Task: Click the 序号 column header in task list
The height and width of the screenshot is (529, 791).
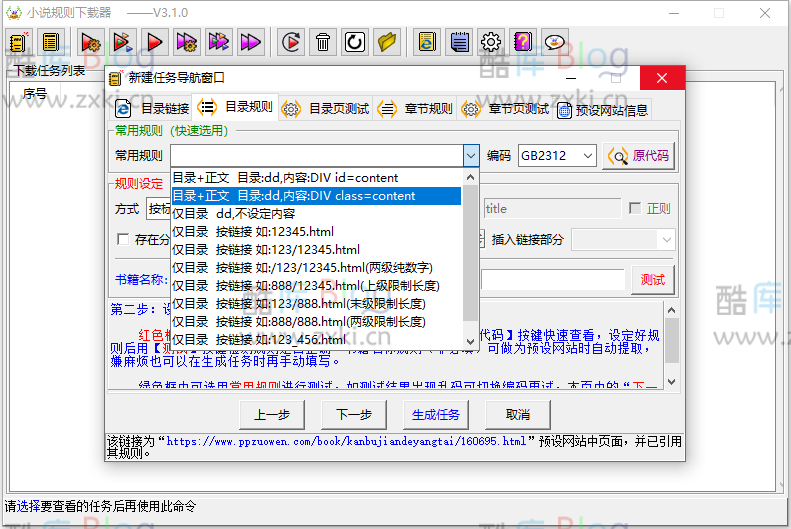Action: tap(35, 93)
